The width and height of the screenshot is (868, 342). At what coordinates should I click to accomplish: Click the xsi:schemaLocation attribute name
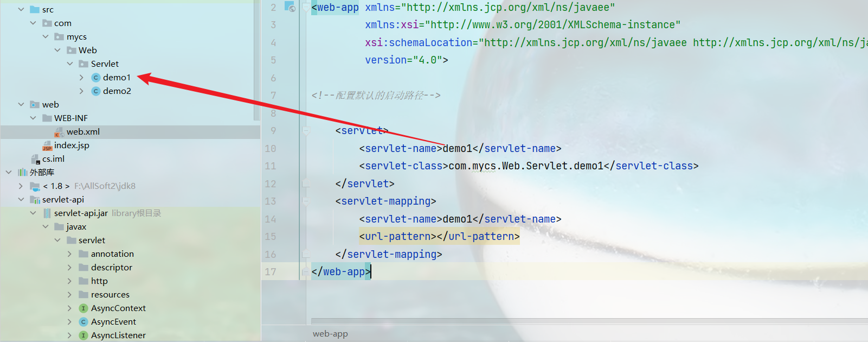pyautogui.click(x=419, y=43)
